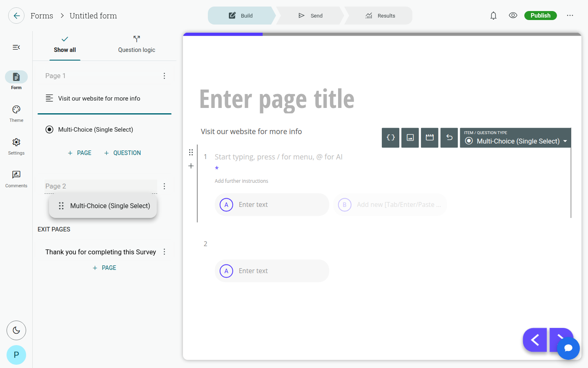Add a new QUESTION under Page 1
The height and width of the screenshot is (368, 588).
[122, 153]
